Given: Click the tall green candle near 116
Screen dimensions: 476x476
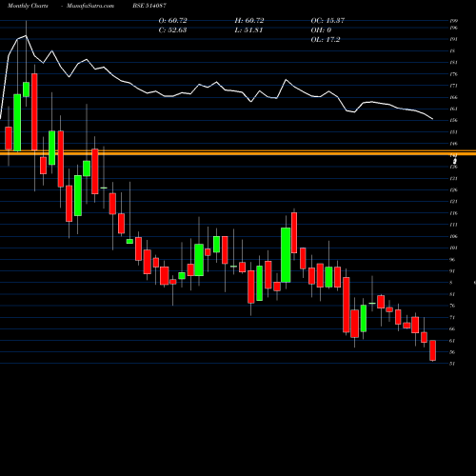Looking at the screenshot, I should (x=286, y=255).
